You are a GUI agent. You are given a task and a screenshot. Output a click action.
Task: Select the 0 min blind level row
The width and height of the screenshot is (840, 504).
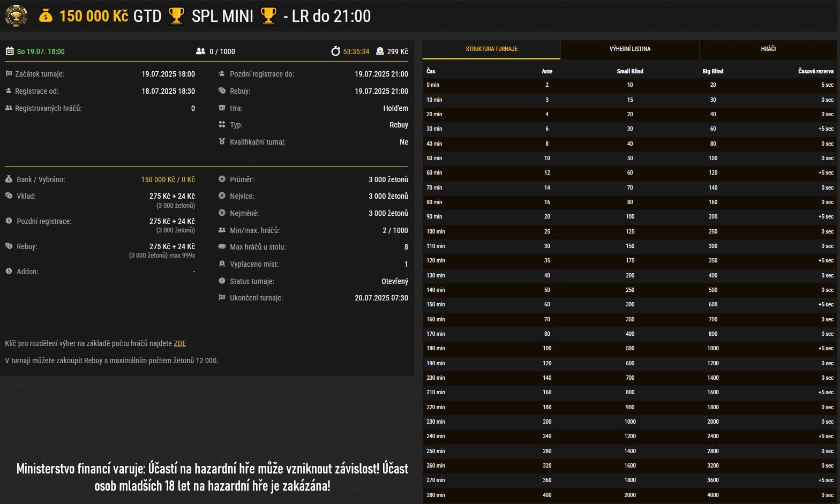coord(630,85)
